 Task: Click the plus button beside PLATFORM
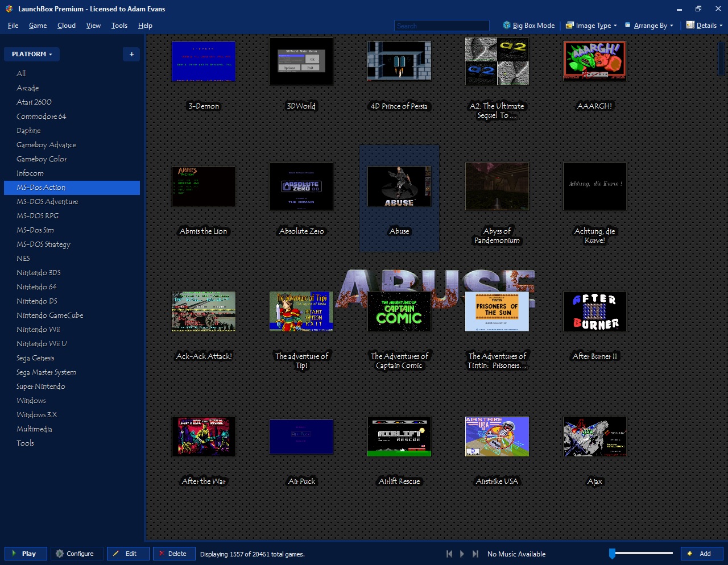131,54
